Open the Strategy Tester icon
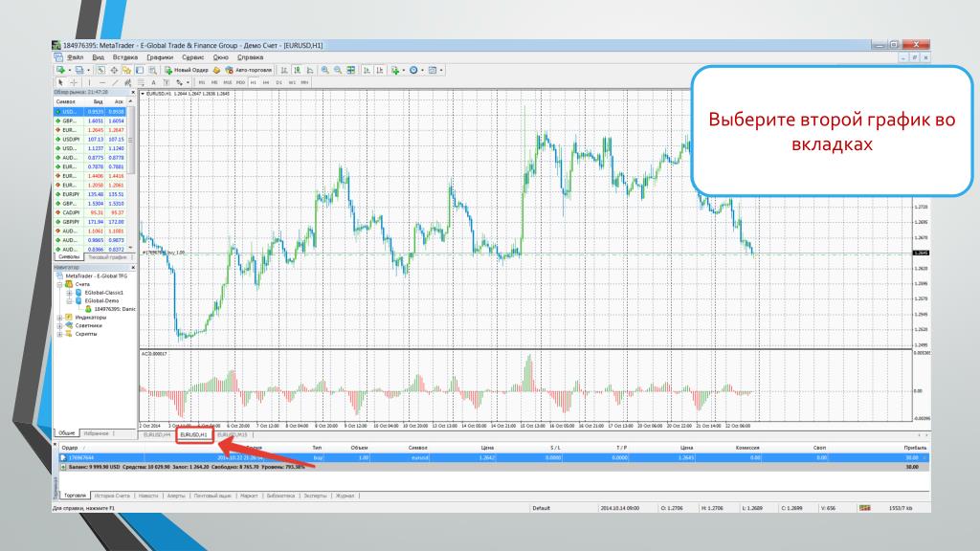 tap(152, 70)
